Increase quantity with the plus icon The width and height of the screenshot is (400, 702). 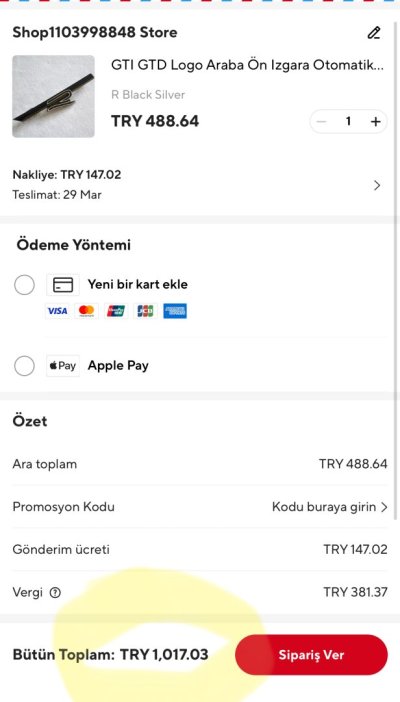coord(375,122)
